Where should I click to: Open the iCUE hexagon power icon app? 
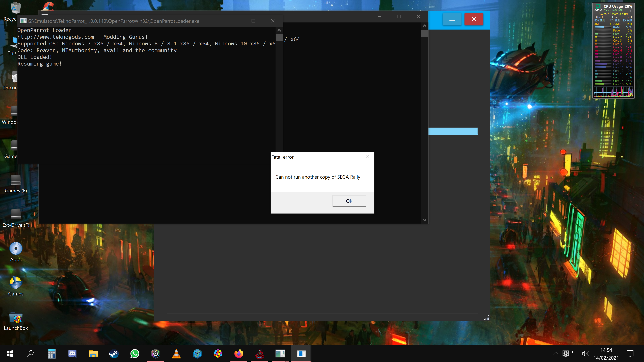pyautogui.click(x=155, y=353)
